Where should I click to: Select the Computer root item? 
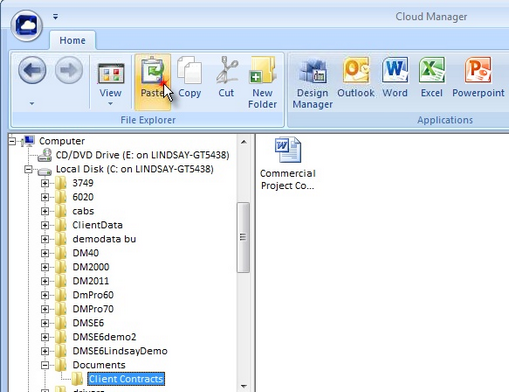(62, 141)
